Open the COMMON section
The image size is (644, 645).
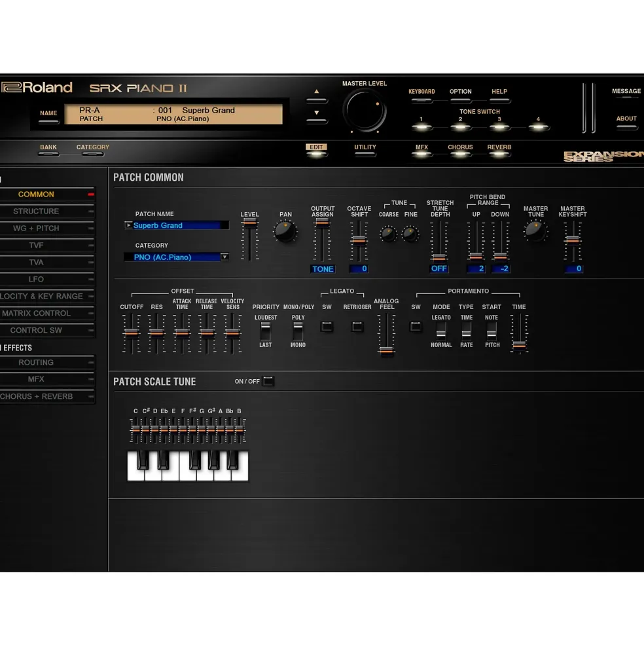(x=47, y=194)
